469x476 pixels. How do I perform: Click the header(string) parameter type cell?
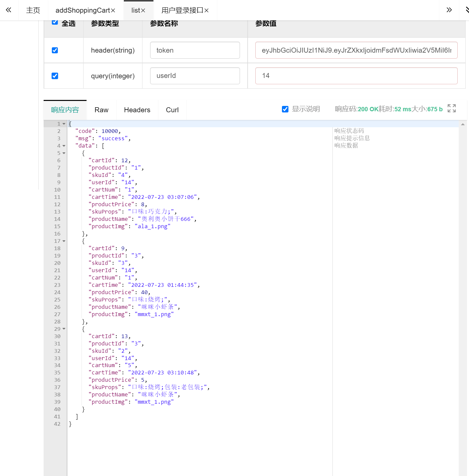[x=113, y=50]
